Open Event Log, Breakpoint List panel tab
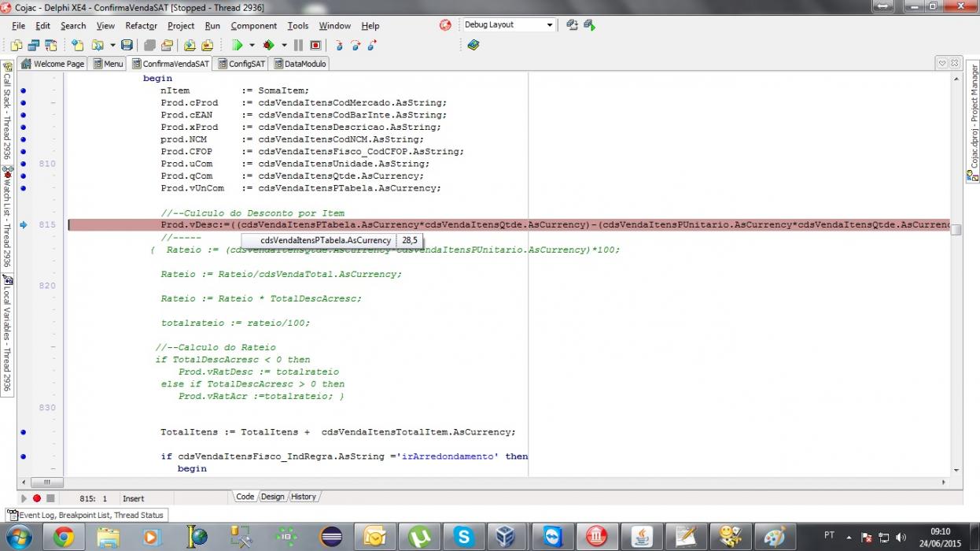 pos(86,515)
